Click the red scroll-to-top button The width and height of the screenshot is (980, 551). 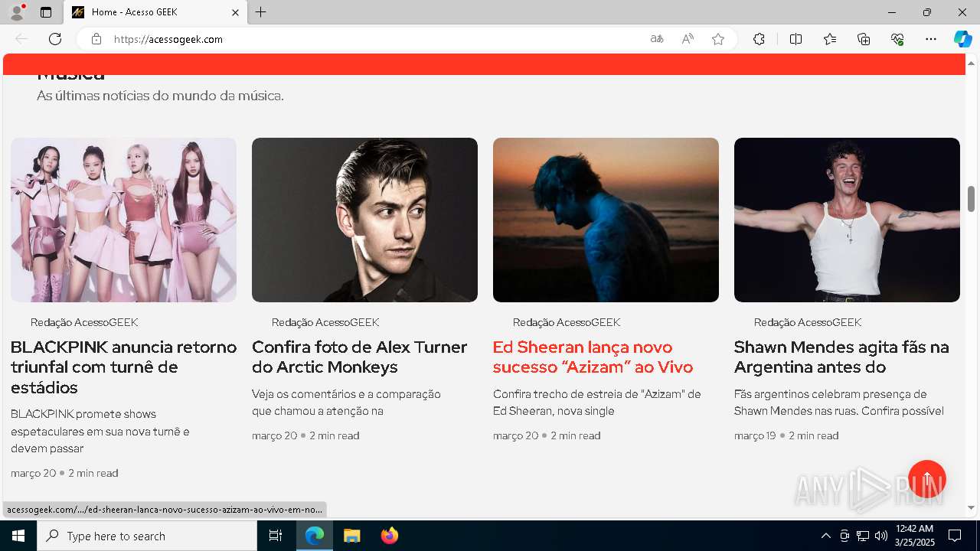[927, 479]
